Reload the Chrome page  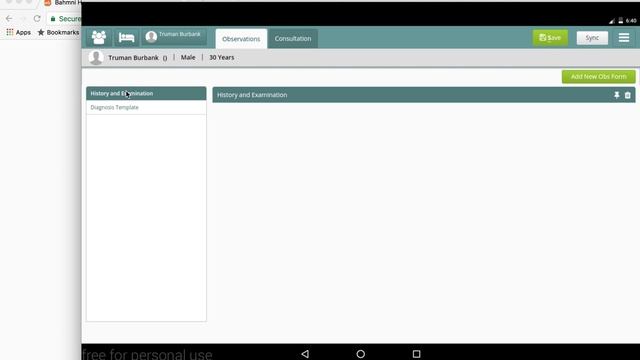tap(37, 19)
